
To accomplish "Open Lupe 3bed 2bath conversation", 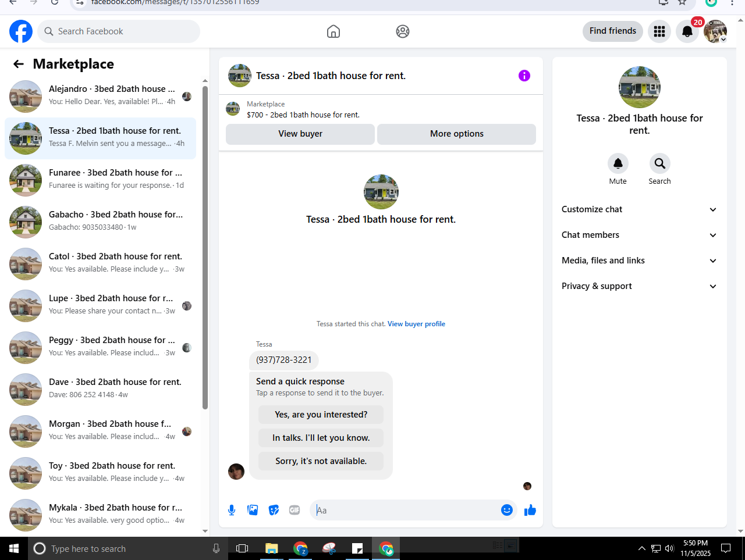I will pyautogui.click(x=100, y=306).
